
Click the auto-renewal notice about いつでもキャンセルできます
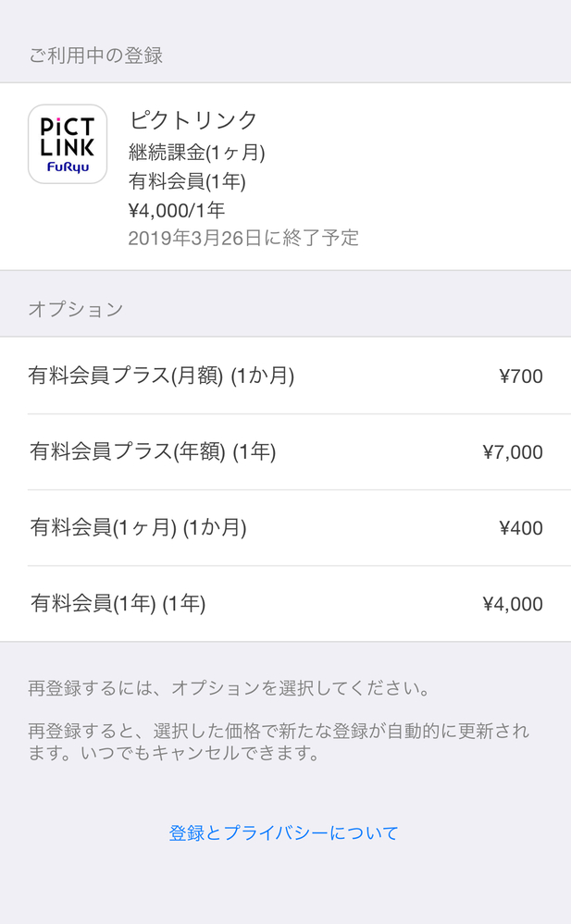pyautogui.click(x=173, y=754)
